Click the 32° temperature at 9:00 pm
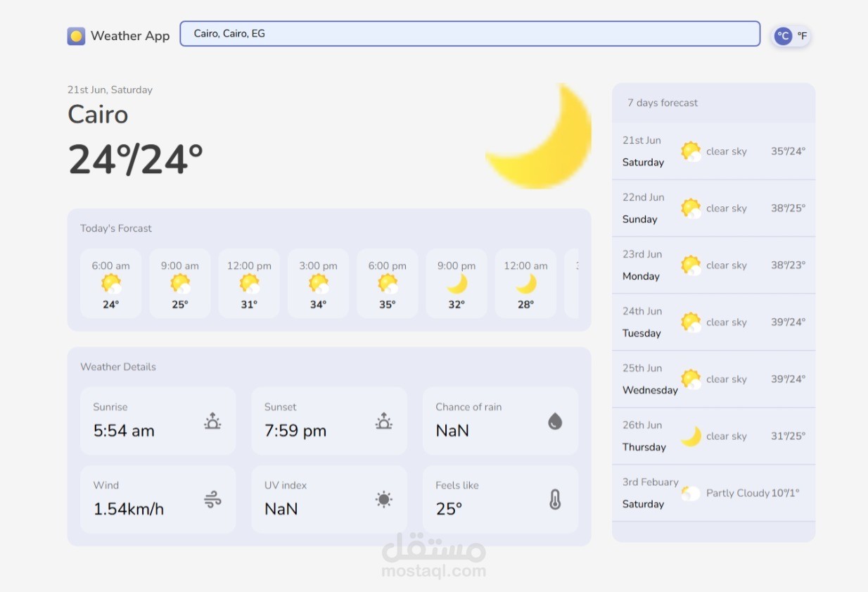 (457, 305)
